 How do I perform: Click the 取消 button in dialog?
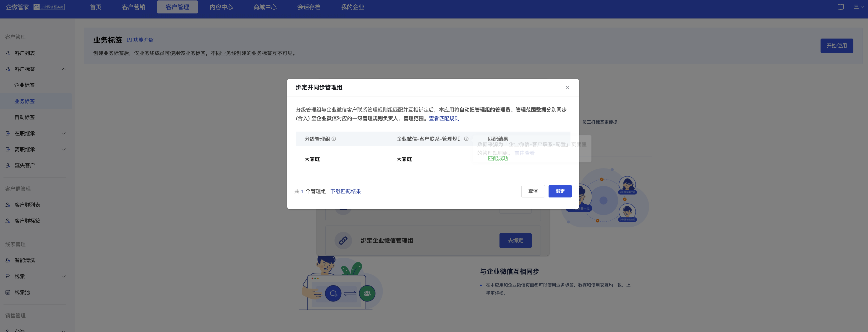pyautogui.click(x=533, y=191)
